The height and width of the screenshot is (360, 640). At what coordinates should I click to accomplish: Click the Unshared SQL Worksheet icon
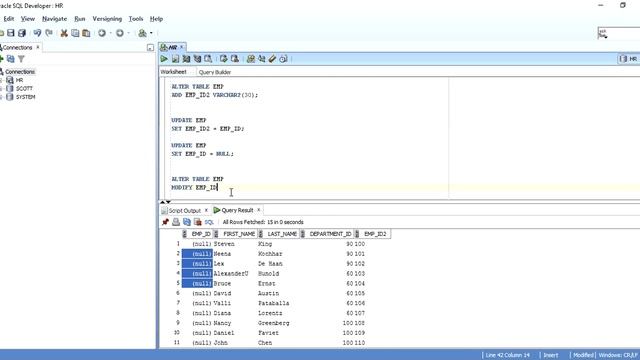(x=251, y=59)
